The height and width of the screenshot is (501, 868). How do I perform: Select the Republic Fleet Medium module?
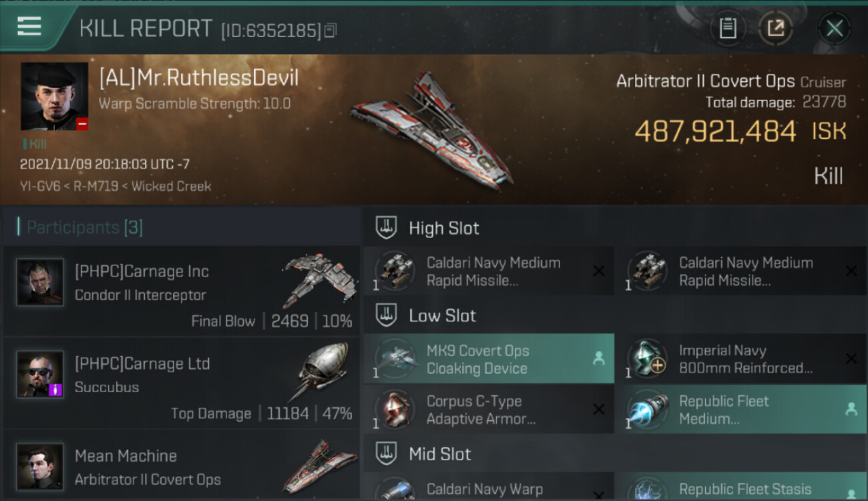click(741, 409)
